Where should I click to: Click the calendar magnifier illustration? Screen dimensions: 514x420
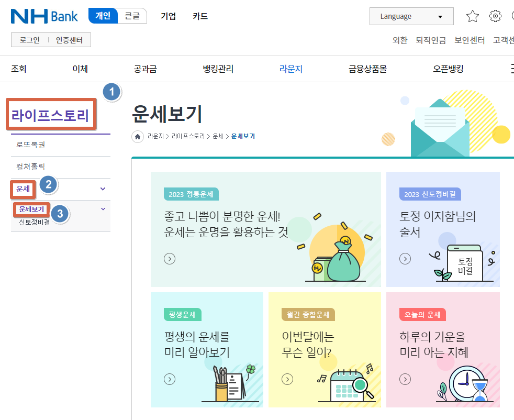click(x=346, y=384)
